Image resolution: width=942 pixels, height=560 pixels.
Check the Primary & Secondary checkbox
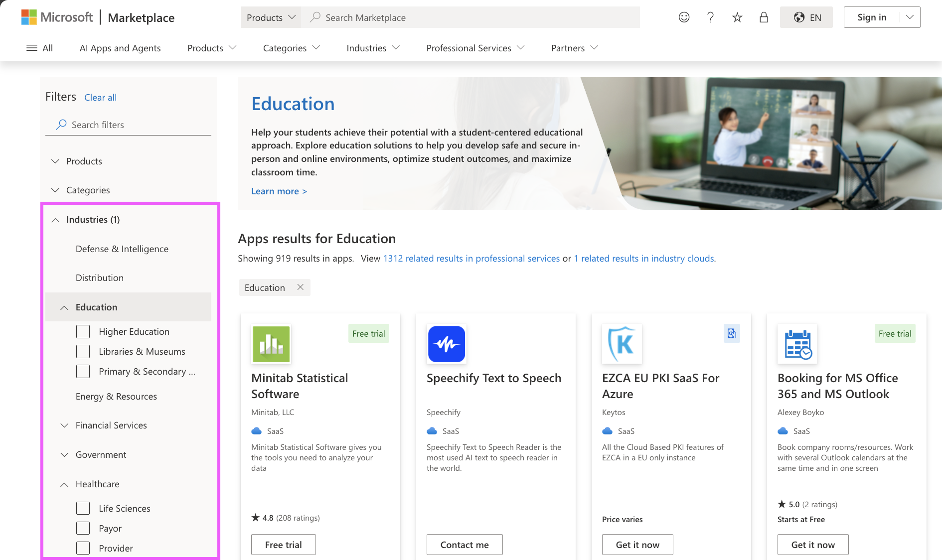(83, 371)
